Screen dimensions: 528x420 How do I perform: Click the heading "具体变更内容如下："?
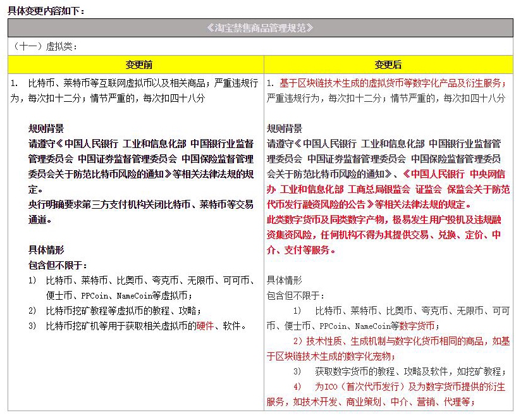click(46, 11)
